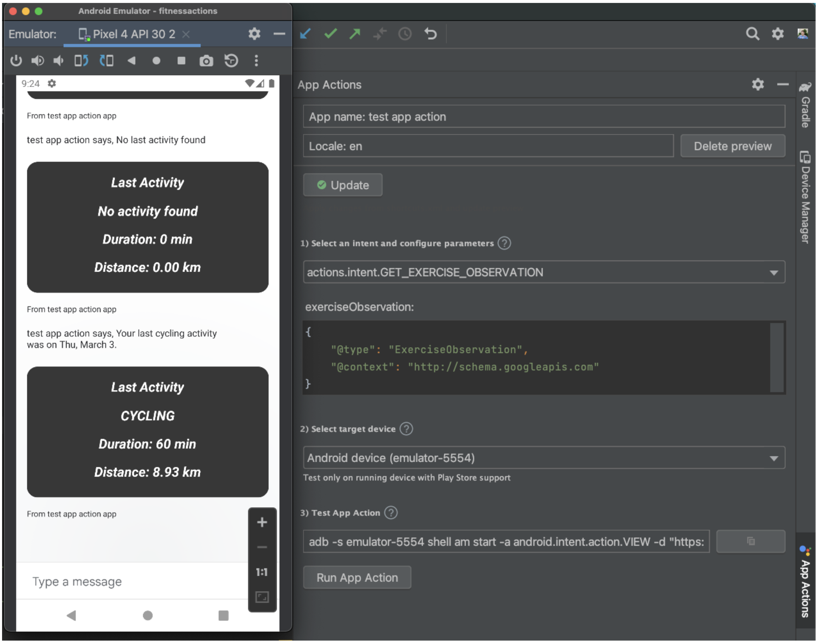
Task: Click the Delete preview button
Action: [732, 146]
